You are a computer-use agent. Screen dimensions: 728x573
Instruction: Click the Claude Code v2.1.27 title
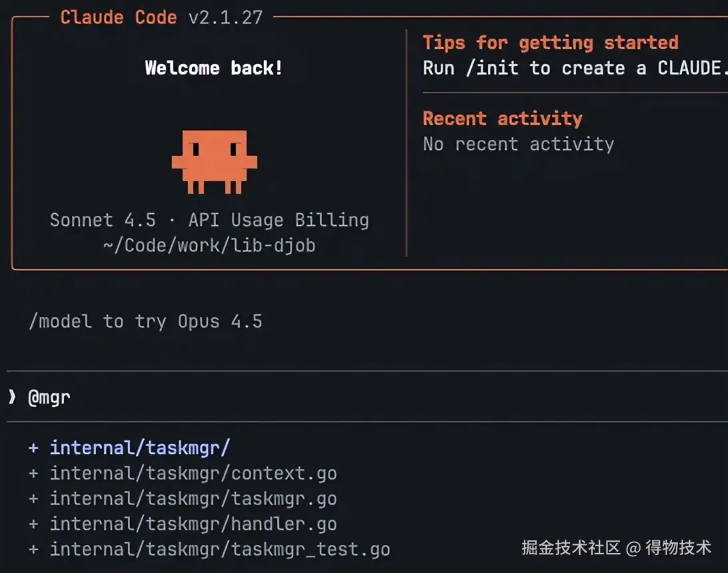(x=161, y=17)
